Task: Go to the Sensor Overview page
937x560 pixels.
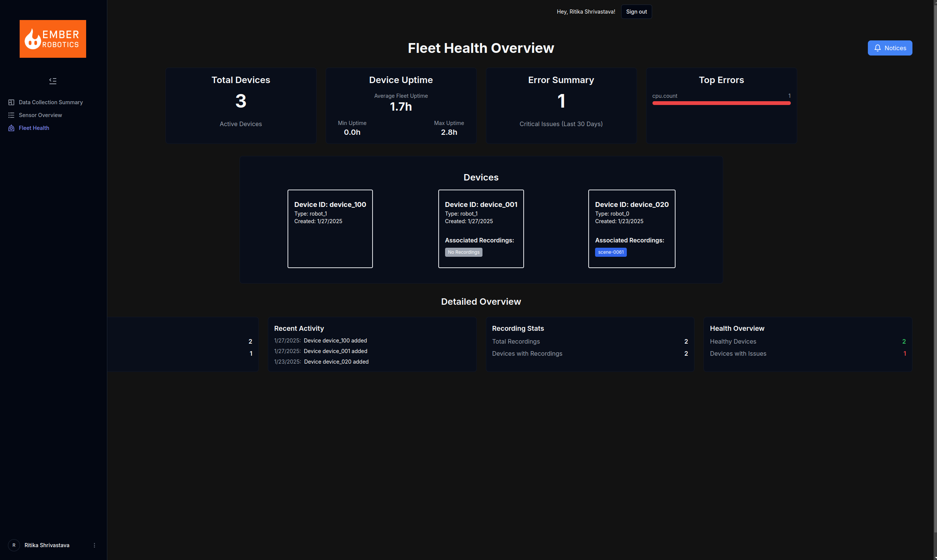Action: [40, 115]
